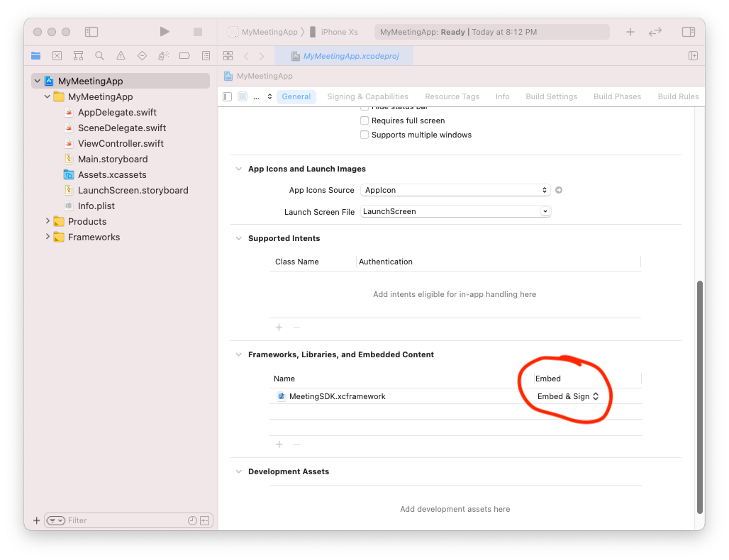Open the Issue navigator warning icon
Screen dimensions: 729x560
121,56
